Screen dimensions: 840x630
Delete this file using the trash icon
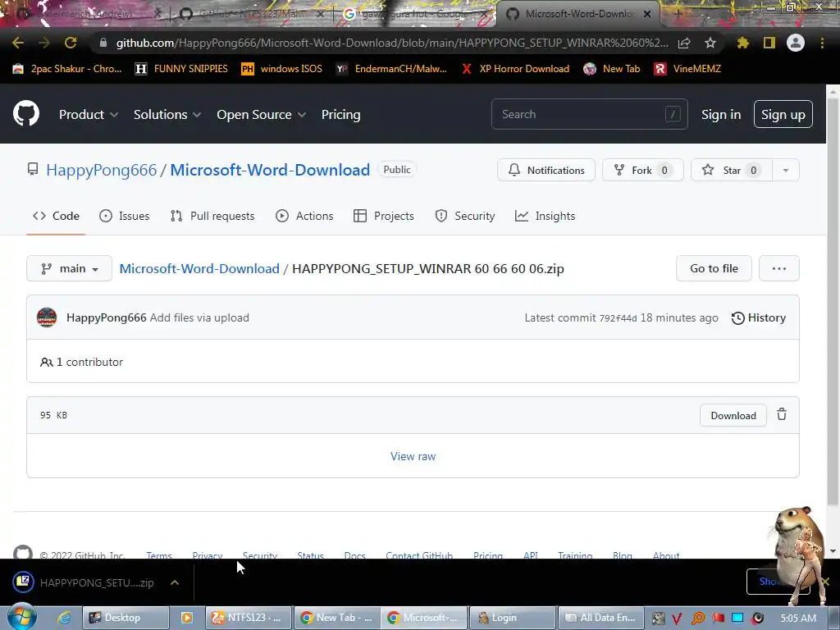pyautogui.click(x=782, y=414)
